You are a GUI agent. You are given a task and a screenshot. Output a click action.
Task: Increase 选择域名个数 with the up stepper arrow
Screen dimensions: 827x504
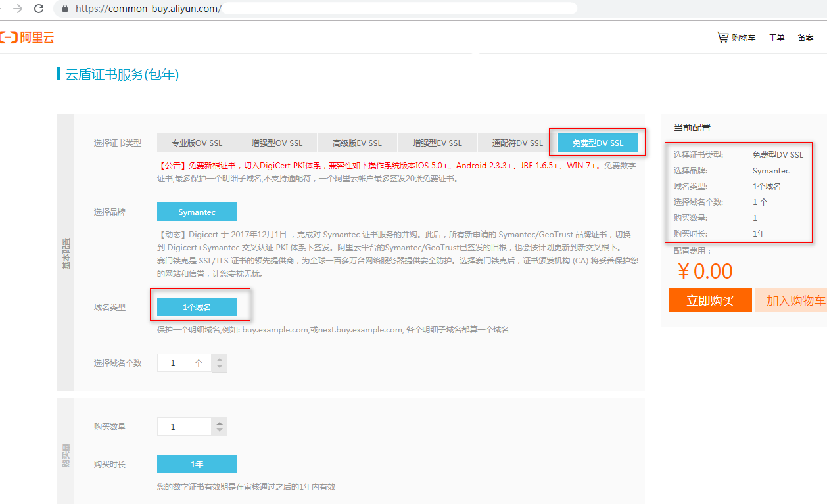(x=219, y=359)
